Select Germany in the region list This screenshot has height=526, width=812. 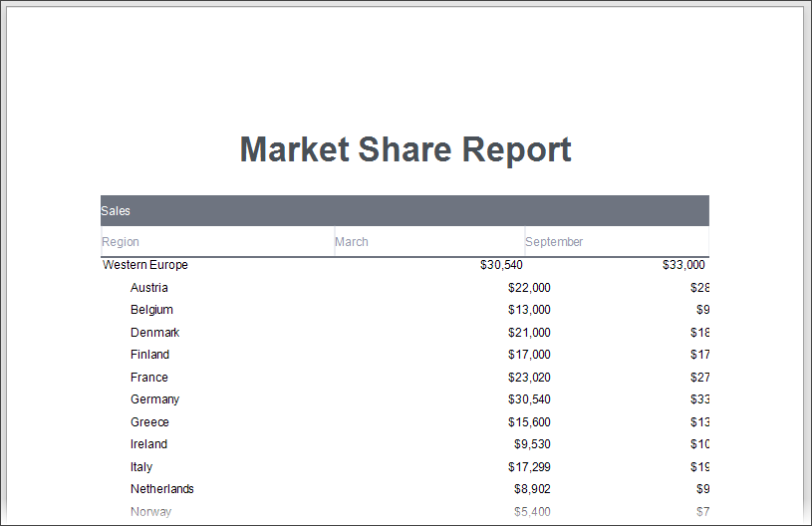154,399
